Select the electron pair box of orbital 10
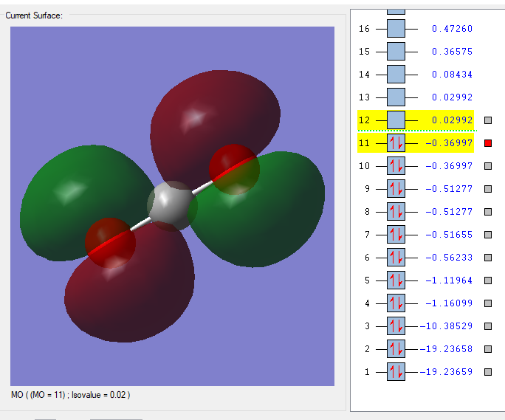 click(x=396, y=166)
